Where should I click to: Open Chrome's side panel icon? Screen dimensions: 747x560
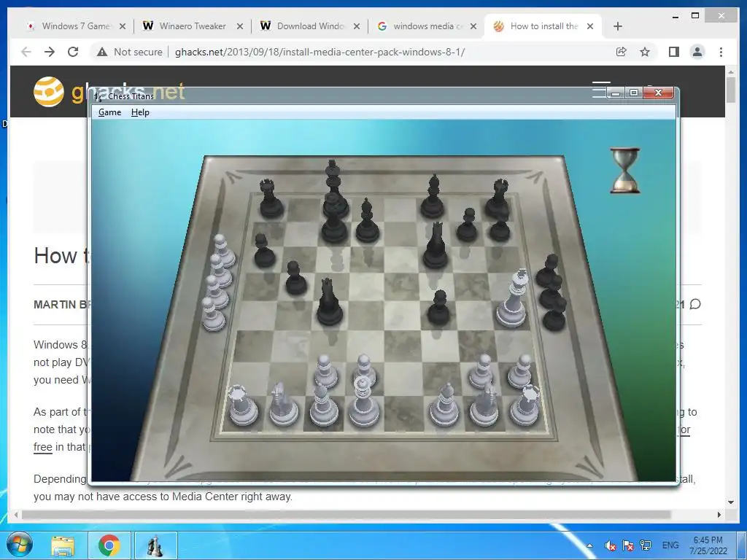(x=673, y=52)
